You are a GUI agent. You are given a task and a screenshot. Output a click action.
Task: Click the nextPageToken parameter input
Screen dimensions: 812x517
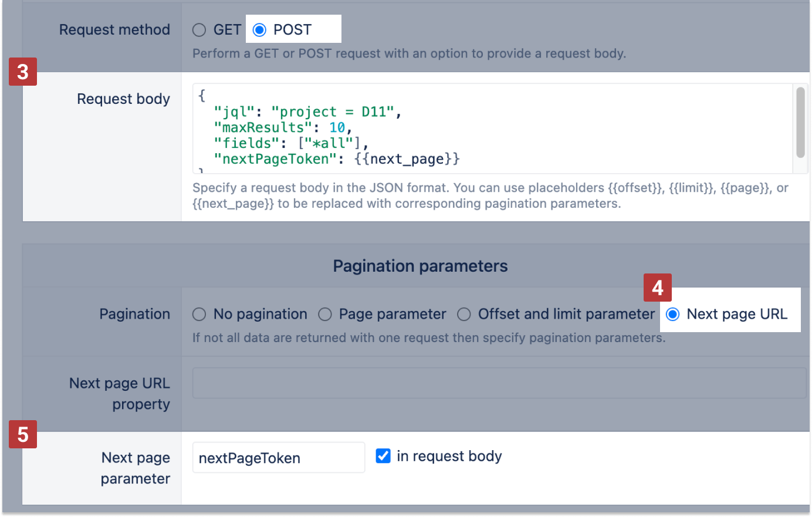tap(278, 458)
